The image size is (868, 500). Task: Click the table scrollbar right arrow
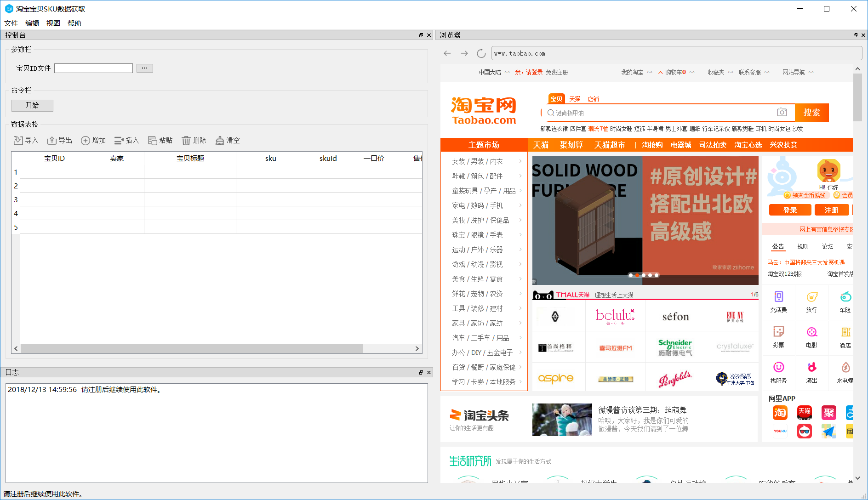(x=417, y=349)
